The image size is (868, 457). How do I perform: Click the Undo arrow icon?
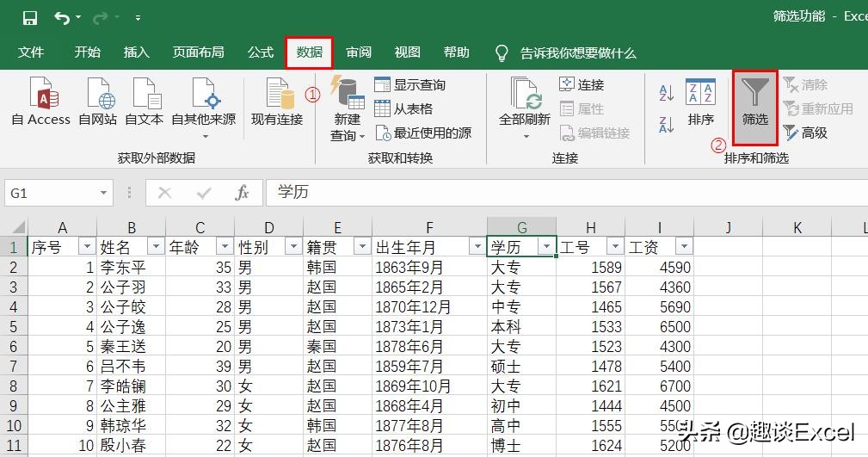61,18
